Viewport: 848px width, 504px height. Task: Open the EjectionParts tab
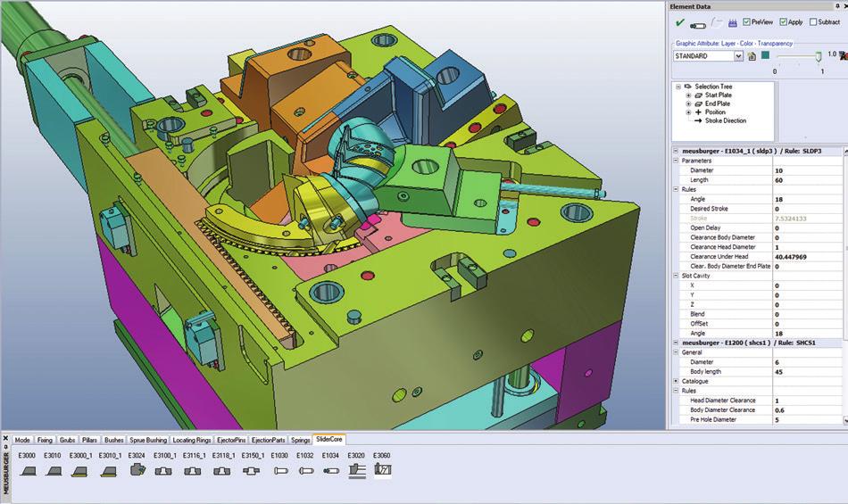pyautogui.click(x=269, y=441)
